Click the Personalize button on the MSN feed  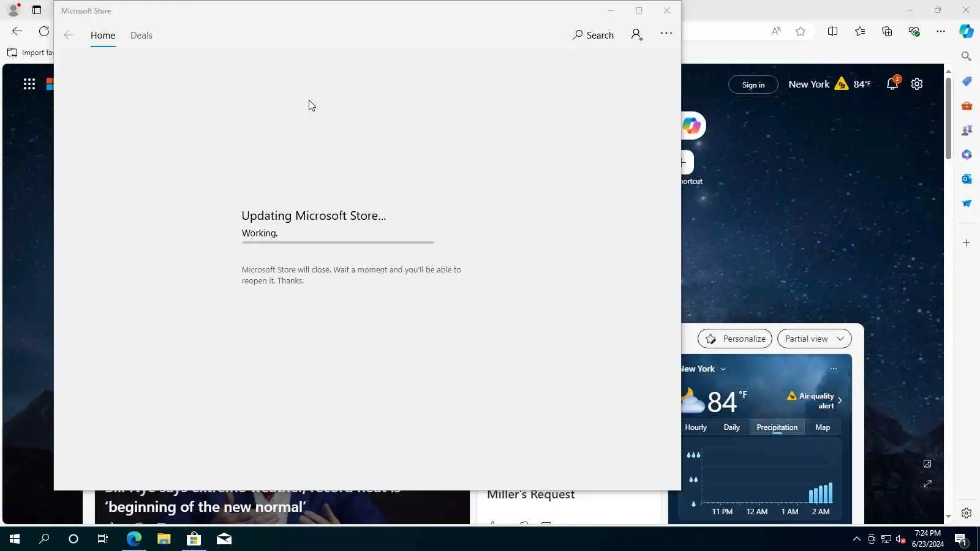point(735,339)
